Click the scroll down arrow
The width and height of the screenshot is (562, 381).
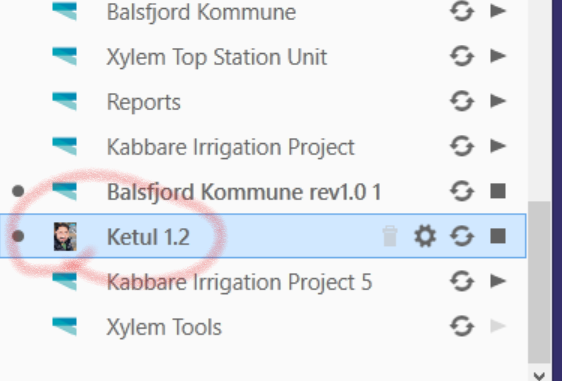click(539, 376)
